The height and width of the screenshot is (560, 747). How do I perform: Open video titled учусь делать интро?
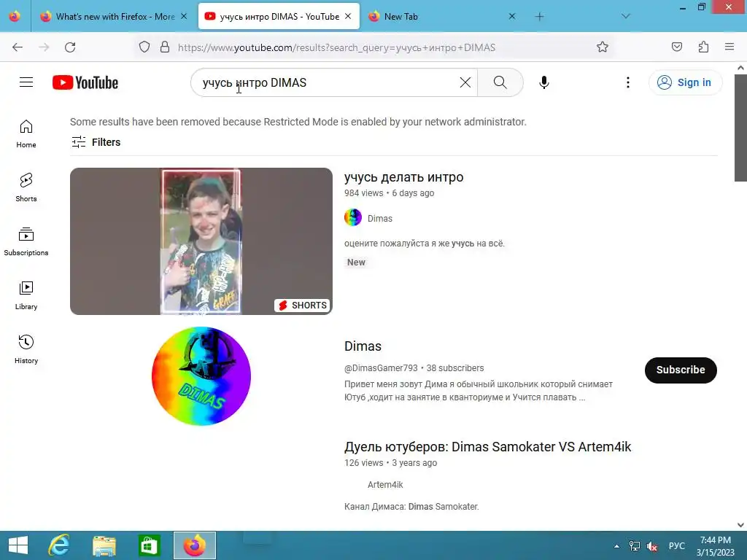[403, 177]
